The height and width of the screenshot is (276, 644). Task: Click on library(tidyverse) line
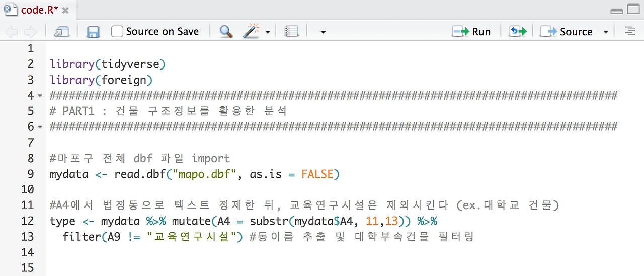click(x=108, y=64)
